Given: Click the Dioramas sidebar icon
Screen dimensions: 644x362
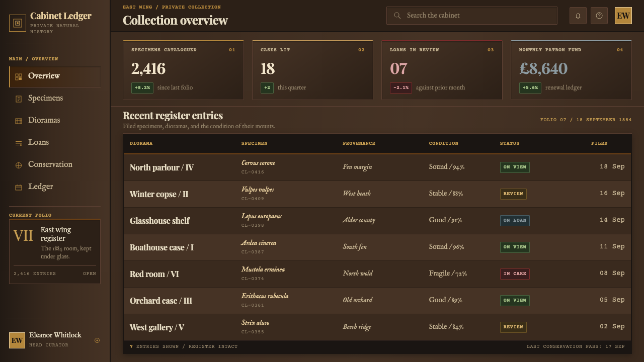Looking at the screenshot, I should pos(19,121).
